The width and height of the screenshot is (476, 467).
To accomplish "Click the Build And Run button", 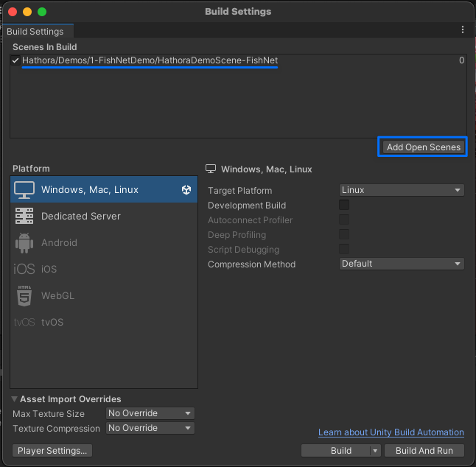I will click(x=424, y=451).
